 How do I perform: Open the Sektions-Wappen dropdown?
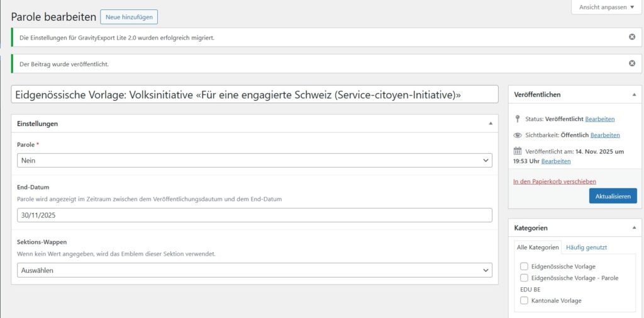(x=254, y=270)
